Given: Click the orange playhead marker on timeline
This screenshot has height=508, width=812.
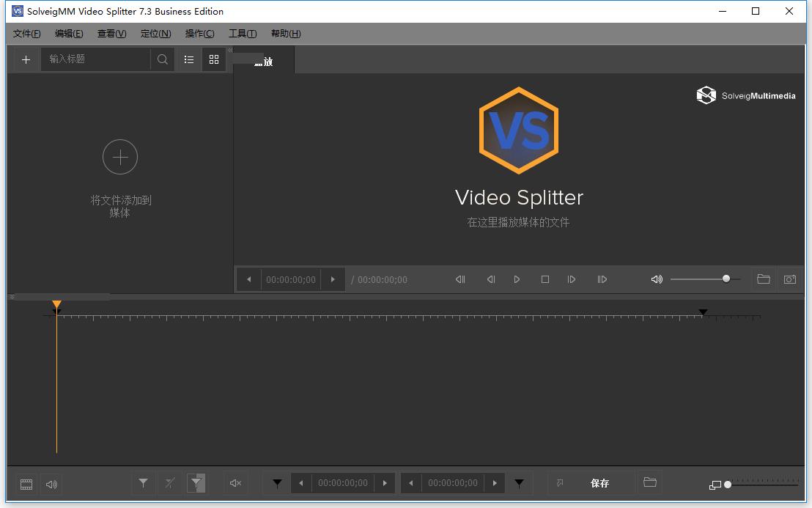Looking at the screenshot, I should click(x=57, y=304).
